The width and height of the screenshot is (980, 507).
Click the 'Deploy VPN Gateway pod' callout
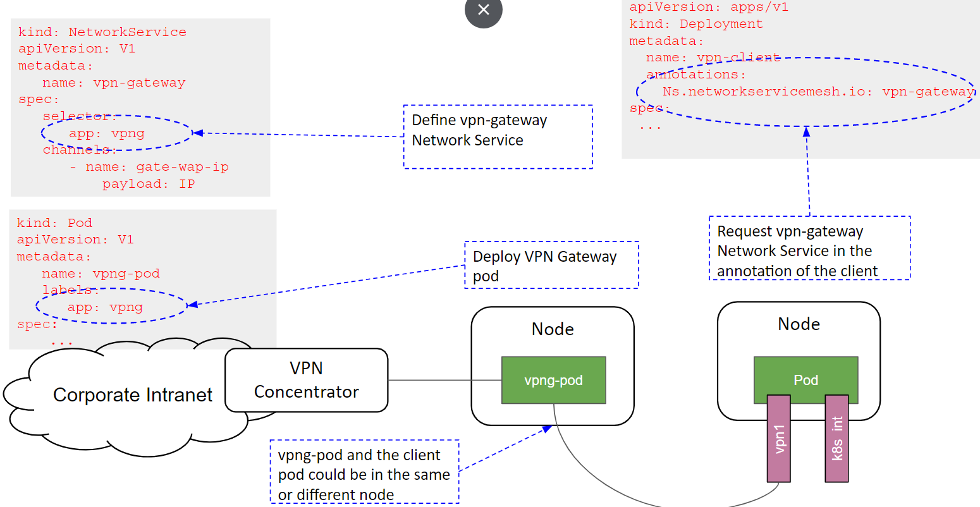(x=551, y=266)
